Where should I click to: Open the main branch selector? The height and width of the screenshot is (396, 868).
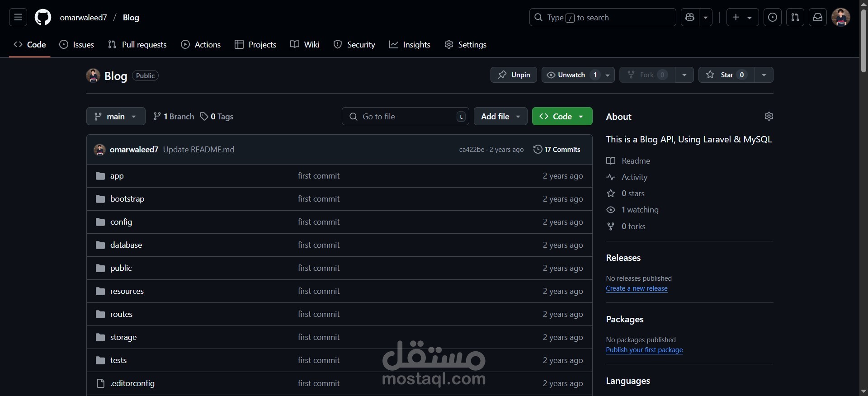click(116, 116)
